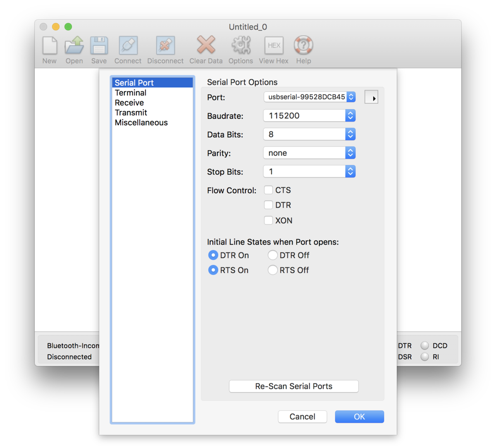The width and height of the screenshot is (496, 448).
Task: Open the Port usbserial dropdown
Action: [x=310, y=97]
